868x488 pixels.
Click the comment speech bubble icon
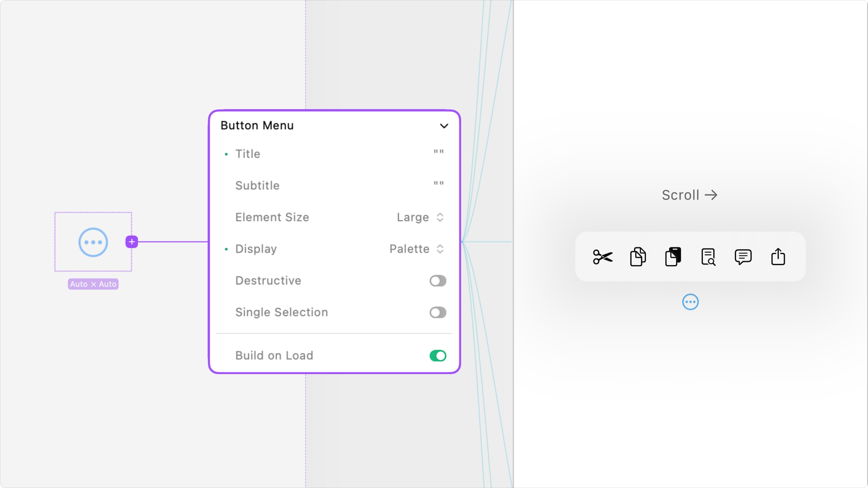(743, 257)
